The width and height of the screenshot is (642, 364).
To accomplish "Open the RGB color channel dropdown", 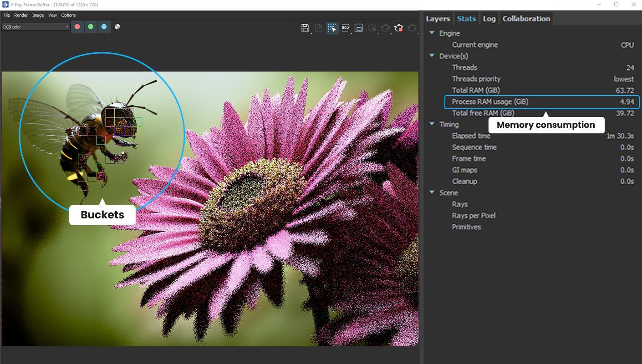I will pyautogui.click(x=36, y=27).
